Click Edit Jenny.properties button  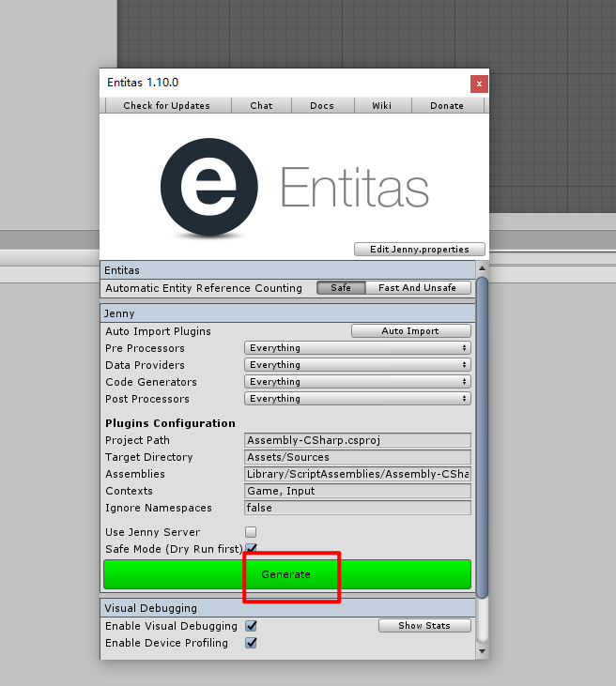[420, 249]
